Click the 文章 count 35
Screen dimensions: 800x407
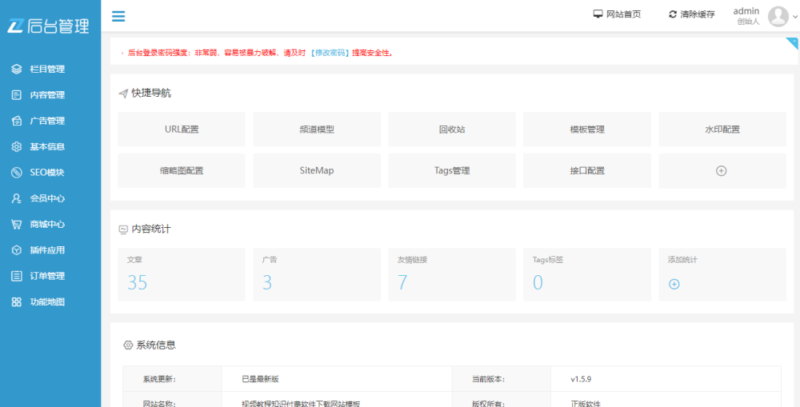[x=137, y=282]
